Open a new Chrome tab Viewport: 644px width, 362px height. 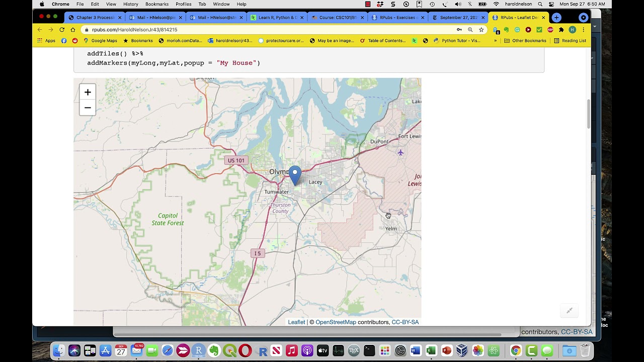(x=556, y=18)
